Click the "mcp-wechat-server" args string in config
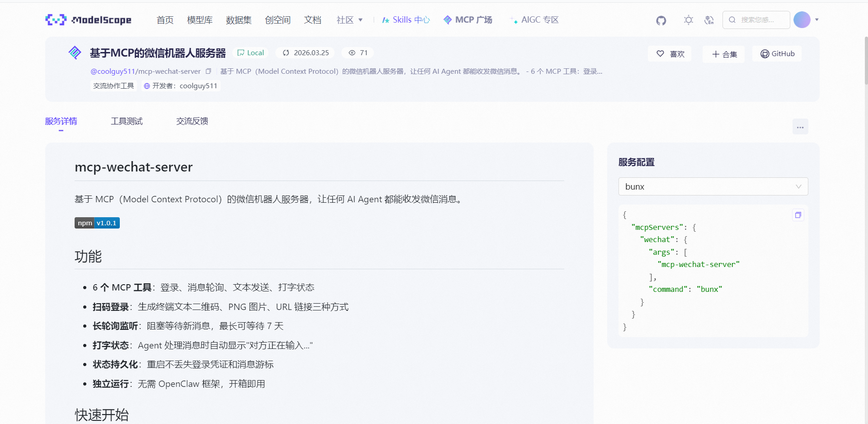868x424 pixels. pyautogui.click(x=698, y=264)
